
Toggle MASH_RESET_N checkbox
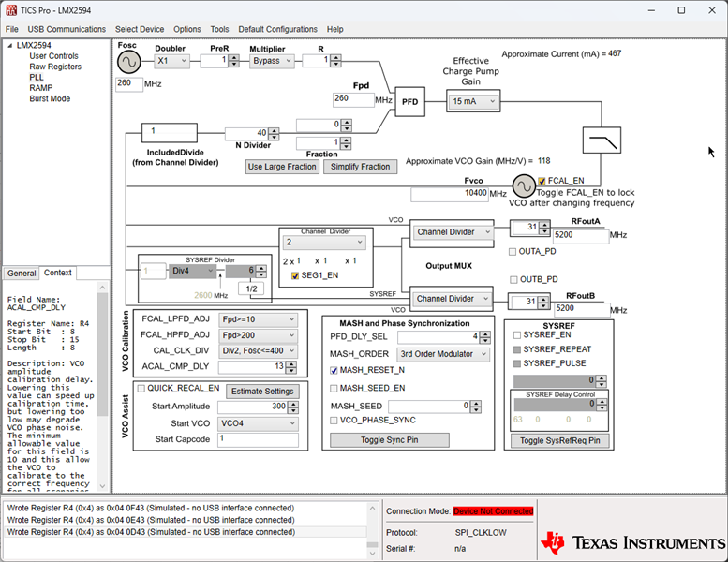(x=334, y=370)
